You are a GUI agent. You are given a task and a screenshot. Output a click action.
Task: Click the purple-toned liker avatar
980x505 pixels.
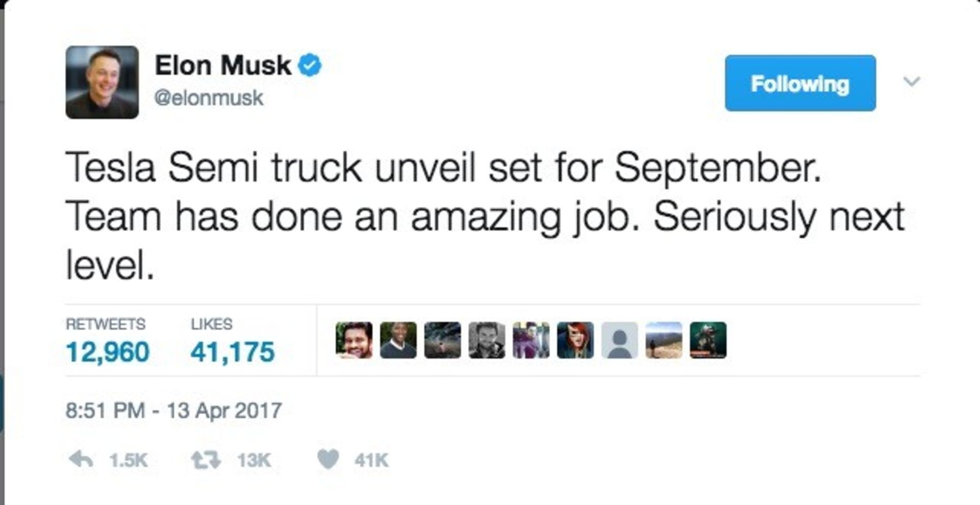[531, 340]
